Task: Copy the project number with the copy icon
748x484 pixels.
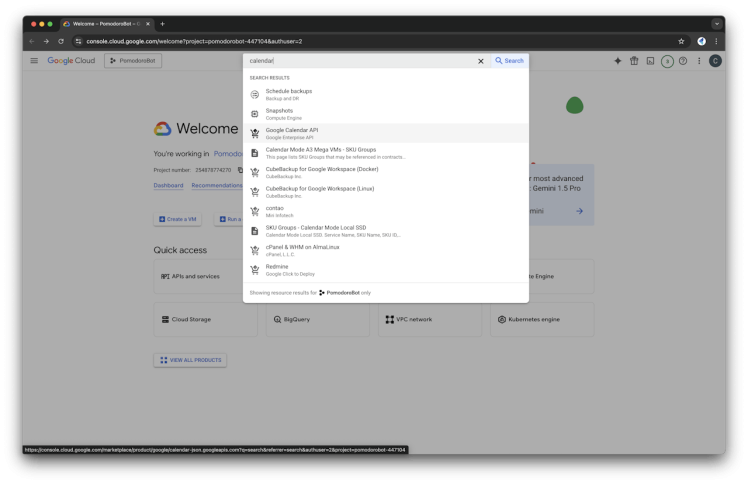Action: tap(240, 170)
